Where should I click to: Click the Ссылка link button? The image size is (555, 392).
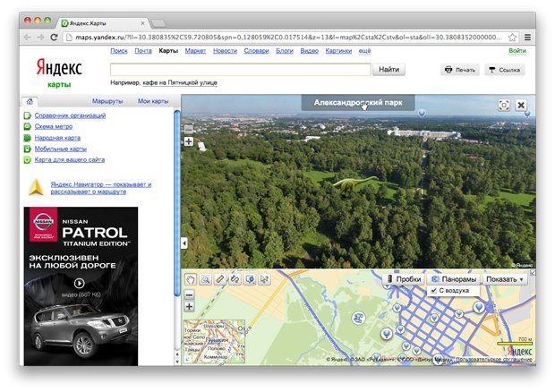point(504,70)
